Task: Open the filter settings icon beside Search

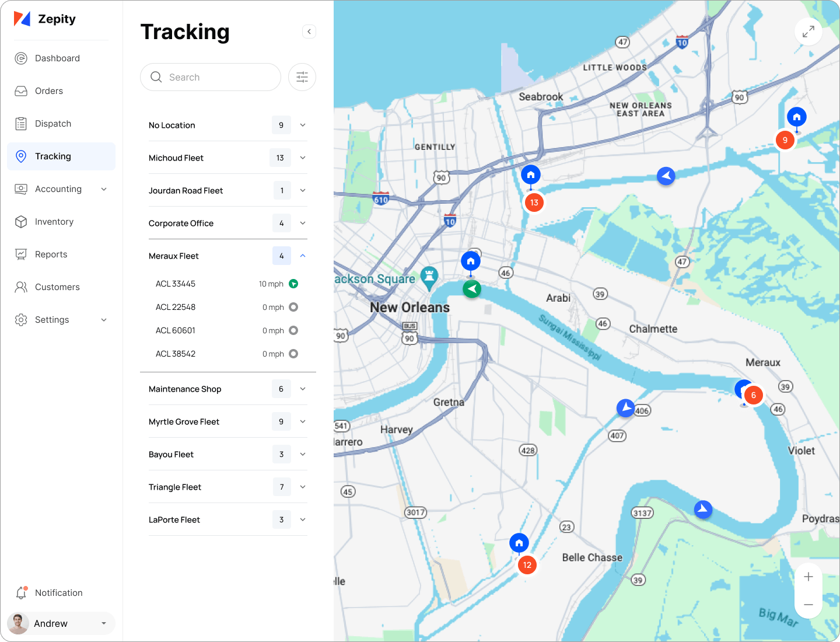Action: point(302,77)
